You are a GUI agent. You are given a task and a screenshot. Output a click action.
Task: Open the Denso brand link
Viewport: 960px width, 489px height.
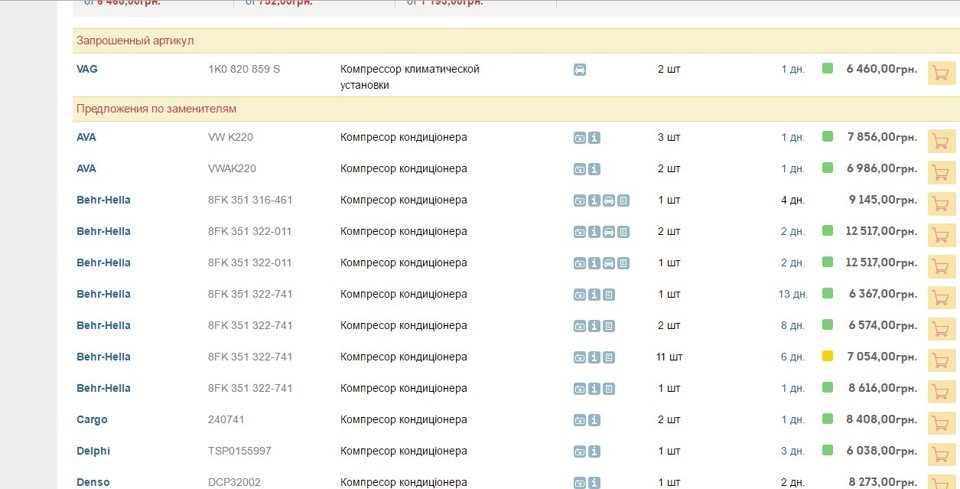tap(93, 482)
